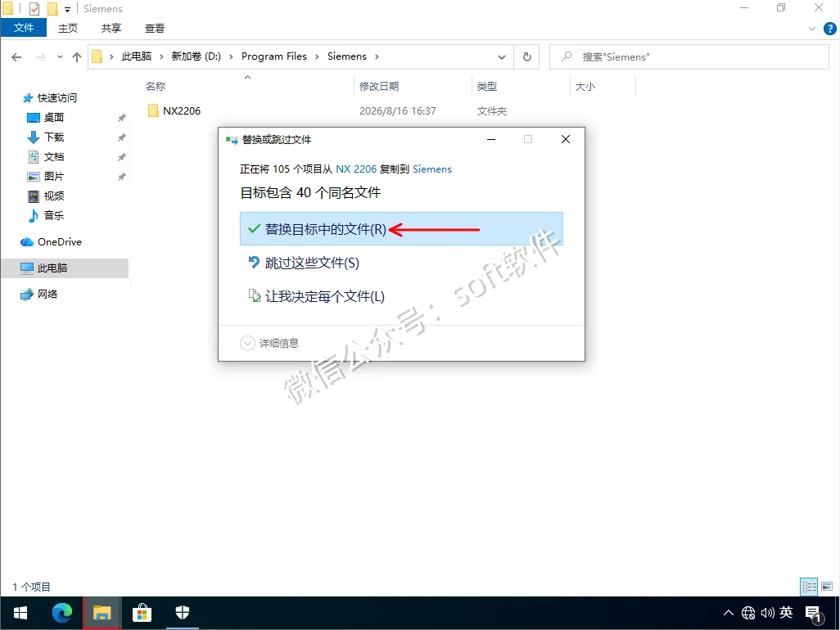Click the Forward navigation arrow
This screenshot has height=630, width=840.
point(41,56)
